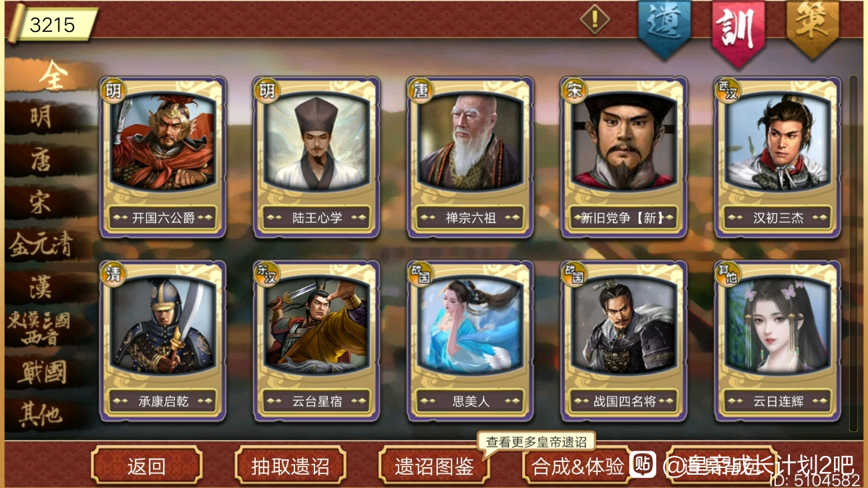Open the 云日连辉 card
This screenshot has width=868, height=488.
778,341
